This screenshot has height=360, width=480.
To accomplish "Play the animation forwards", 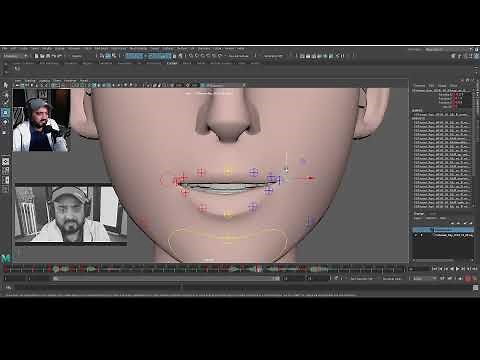I will (458, 268).
